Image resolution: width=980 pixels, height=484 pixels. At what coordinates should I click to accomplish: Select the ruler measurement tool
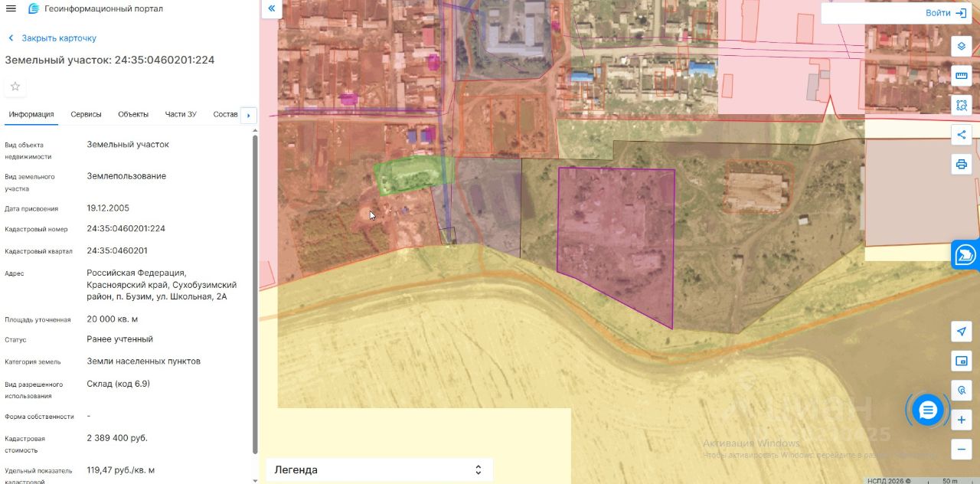pyautogui.click(x=962, y=76)
